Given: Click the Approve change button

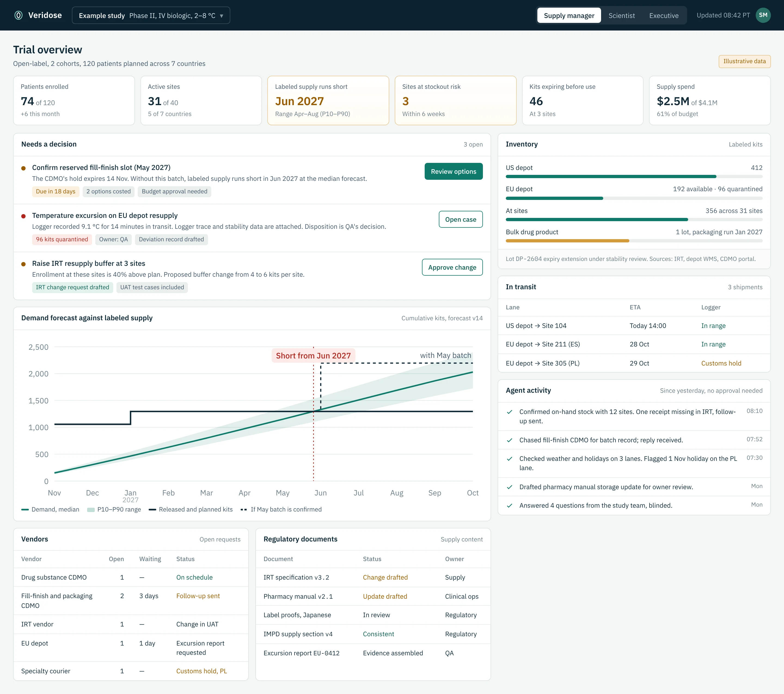Looking at the screenshot, I should coord(452,267).
